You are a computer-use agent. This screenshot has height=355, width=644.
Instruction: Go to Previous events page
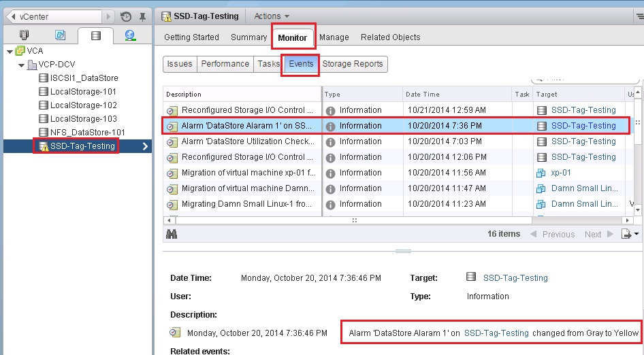click(552, 235)
